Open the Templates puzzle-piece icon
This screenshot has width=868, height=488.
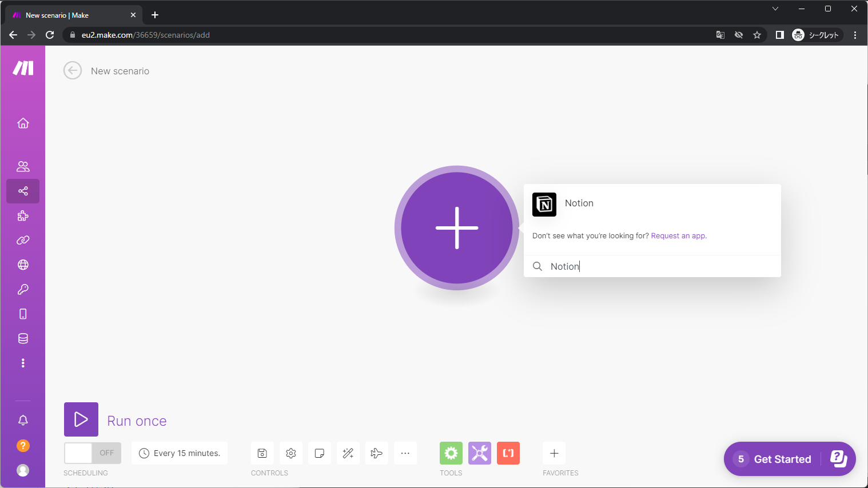click(x=23, y=215)
